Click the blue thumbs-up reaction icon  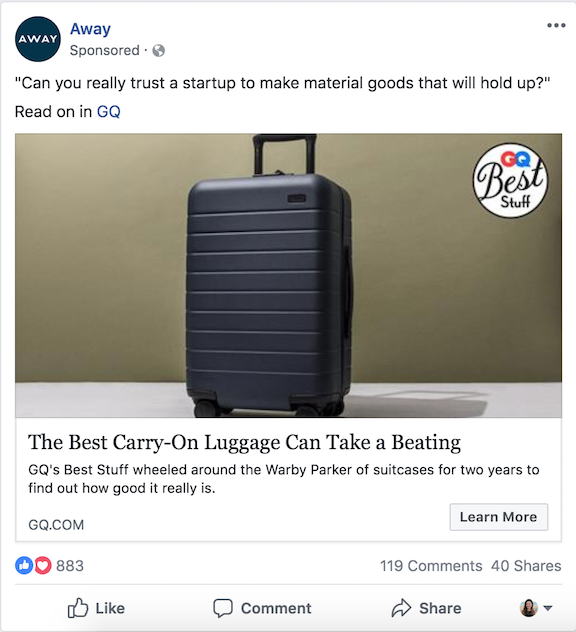[24, 565]
